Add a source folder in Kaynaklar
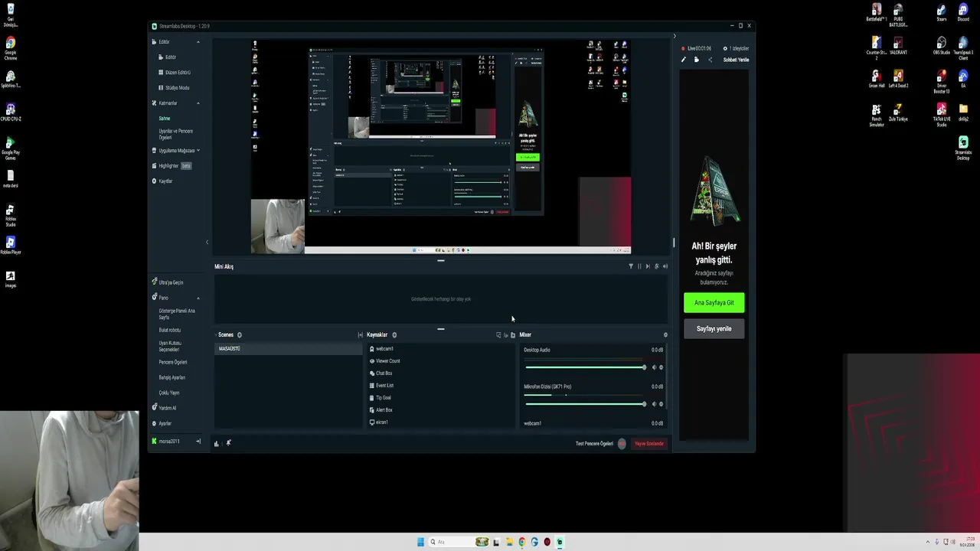 click(513, 334)
